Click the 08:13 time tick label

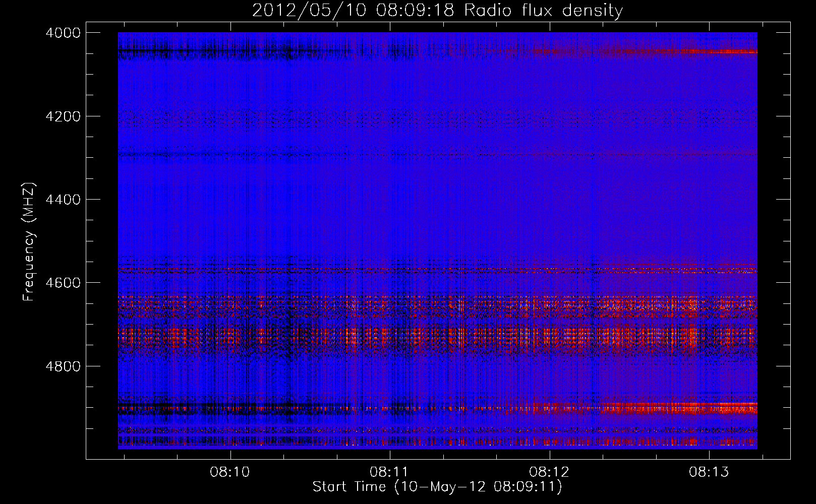tap(709, 472)
